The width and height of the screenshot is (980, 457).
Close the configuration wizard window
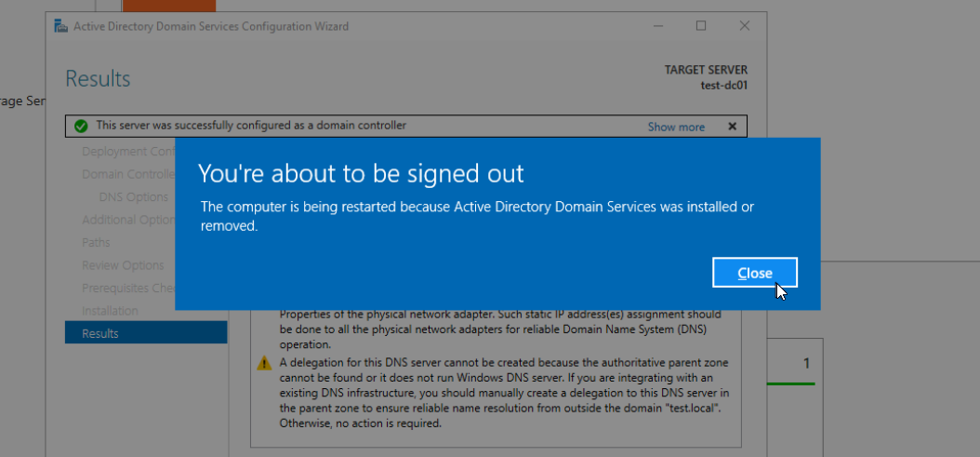coord(745,26)
